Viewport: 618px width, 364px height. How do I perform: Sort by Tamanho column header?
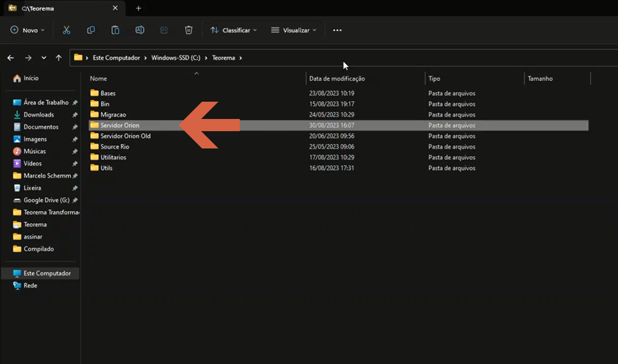[x=540, y=79]
